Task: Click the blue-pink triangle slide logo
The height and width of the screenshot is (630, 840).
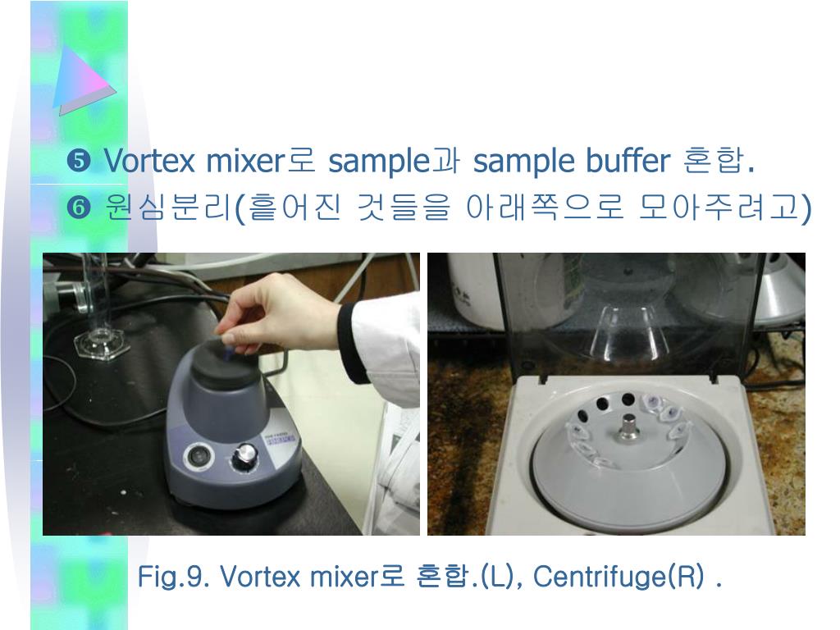Action: [84, 80]
